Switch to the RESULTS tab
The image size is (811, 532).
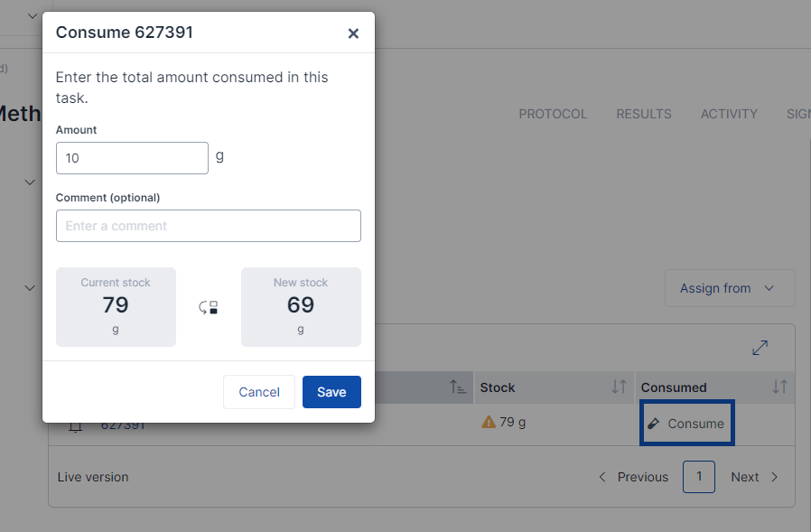pos(644,114)
